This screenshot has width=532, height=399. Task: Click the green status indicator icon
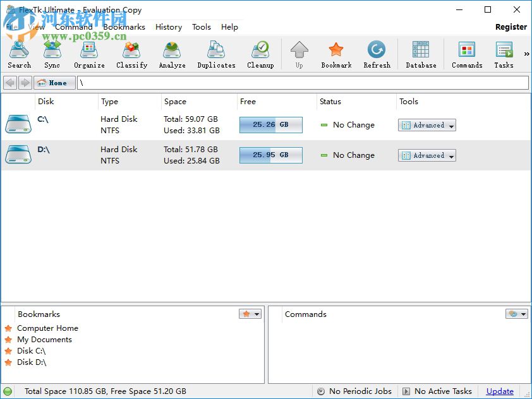tap(8, 391)
